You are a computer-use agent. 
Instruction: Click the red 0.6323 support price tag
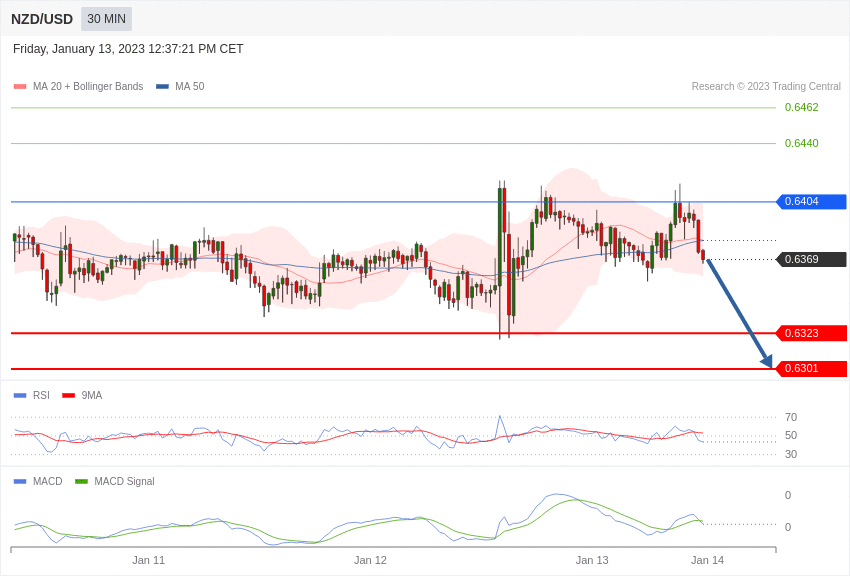812,333
